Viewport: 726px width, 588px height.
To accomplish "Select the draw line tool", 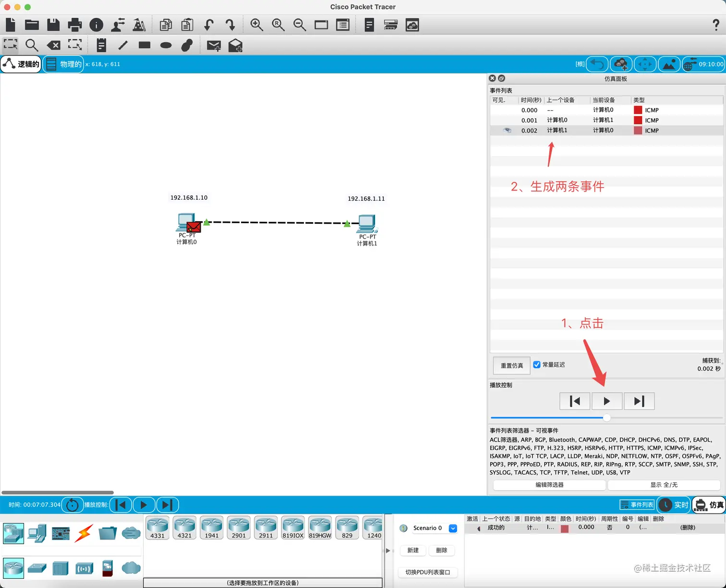I will point(123,45).
